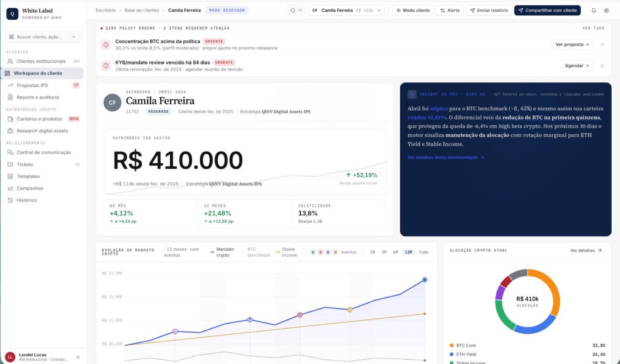This screenshot has width=620, height=364.
Task: Click the +52,19% return value
Action: [x=362, y=175]
